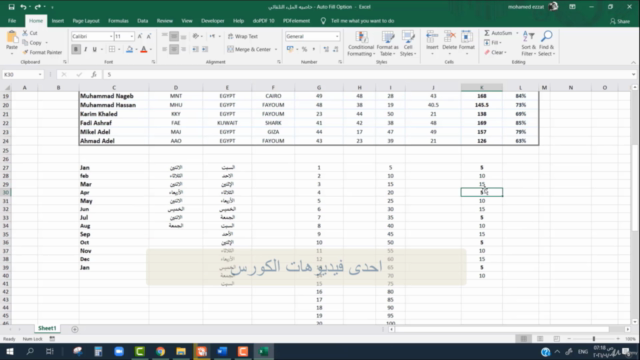This screenshot has height=360, width=640.
Task: Open Cell Styles gallery
Action: (x=408, y=43)
